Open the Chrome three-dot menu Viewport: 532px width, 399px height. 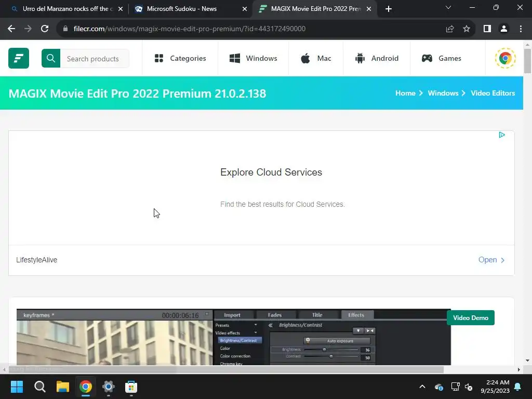521,29
